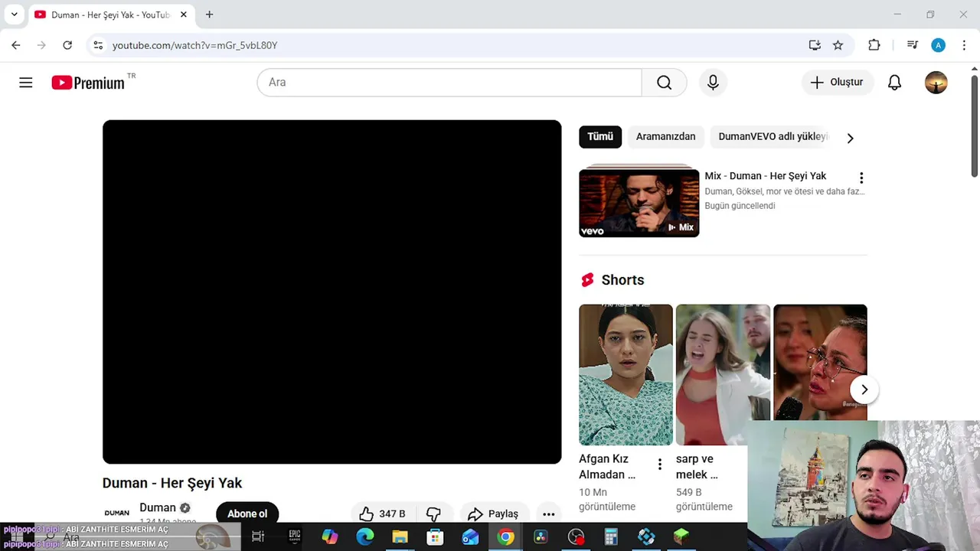The width and height of the screenshot is (980, 551).
Task: Bookmark this page with the star
Action: [838, 45]
